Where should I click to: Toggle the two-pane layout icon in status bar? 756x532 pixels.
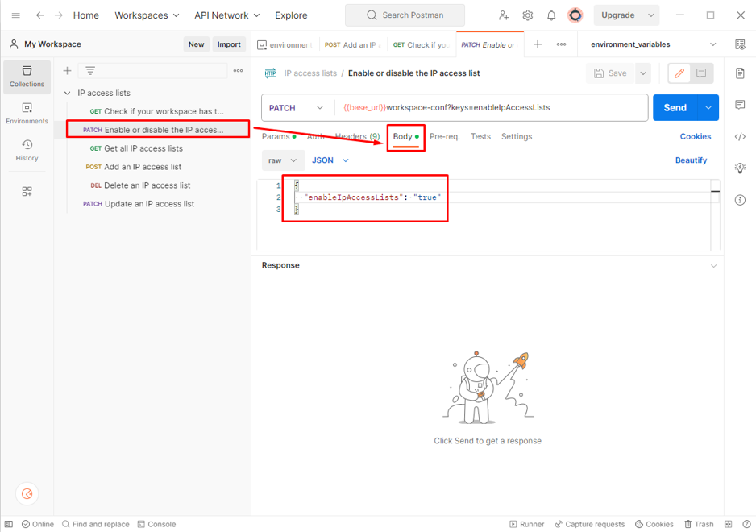click(728, 524)
